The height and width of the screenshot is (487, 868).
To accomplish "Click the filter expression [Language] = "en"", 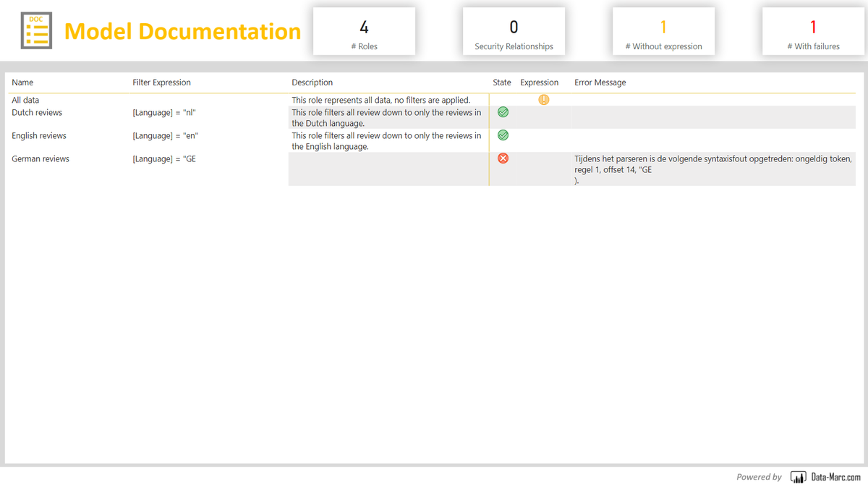I will pos(166,135).
